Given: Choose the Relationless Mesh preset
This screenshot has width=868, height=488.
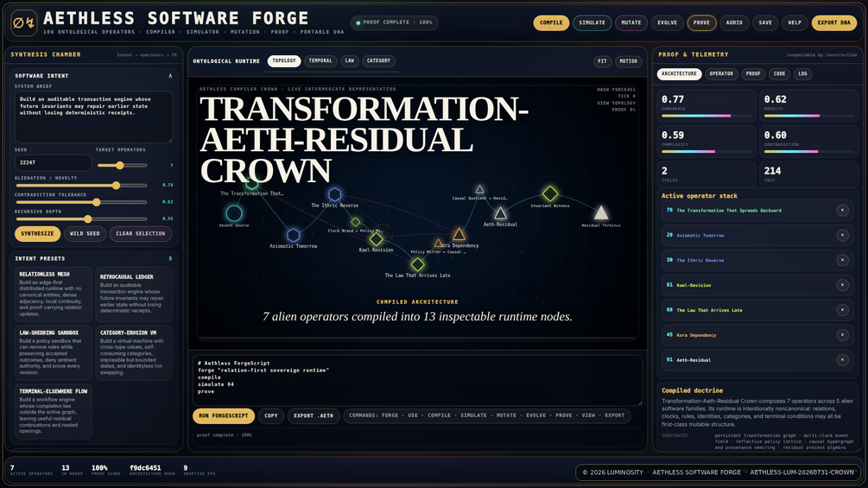Looking at the screenshot, I should click(x=54, y=295).
